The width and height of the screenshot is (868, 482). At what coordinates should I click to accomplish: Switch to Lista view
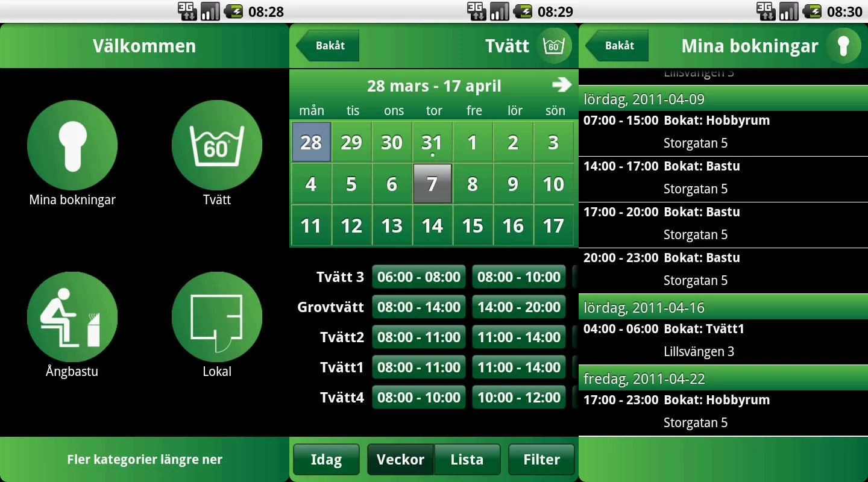[467, 460]
